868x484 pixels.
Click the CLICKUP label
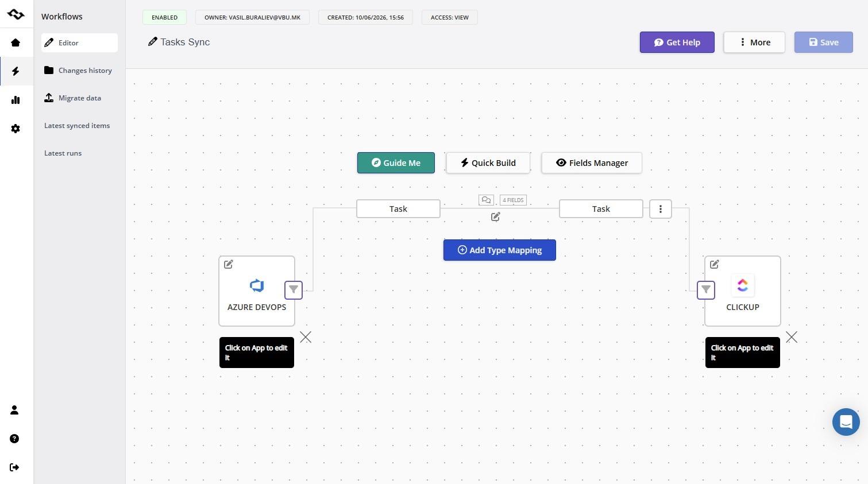[x=743, y=307]
